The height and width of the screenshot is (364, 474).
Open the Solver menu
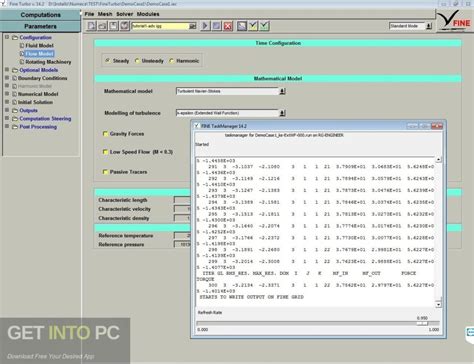coord(124,14)
